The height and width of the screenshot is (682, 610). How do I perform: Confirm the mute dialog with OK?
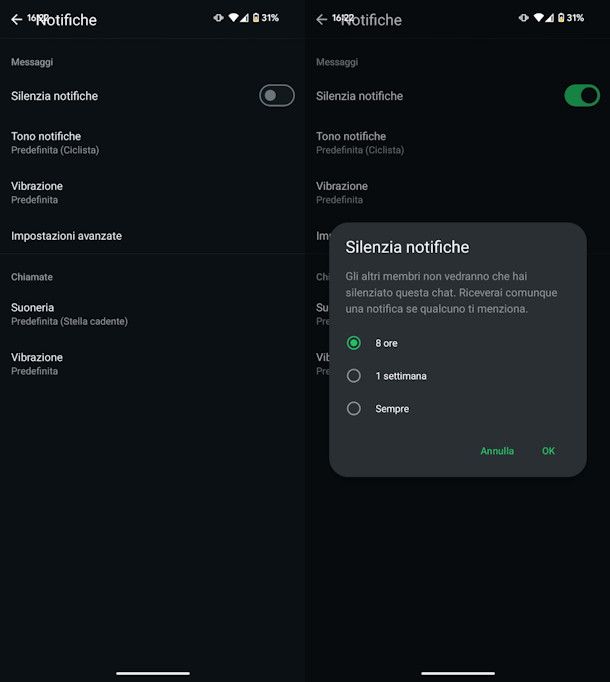click(548, 451)
